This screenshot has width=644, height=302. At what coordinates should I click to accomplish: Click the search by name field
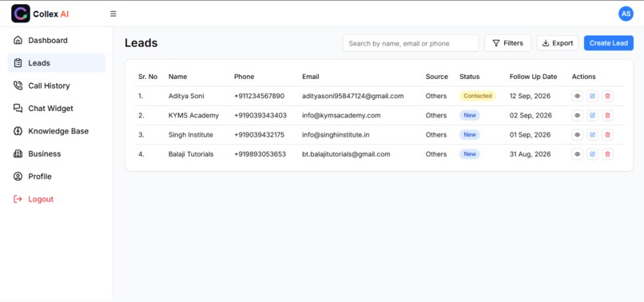coord(411,43)
